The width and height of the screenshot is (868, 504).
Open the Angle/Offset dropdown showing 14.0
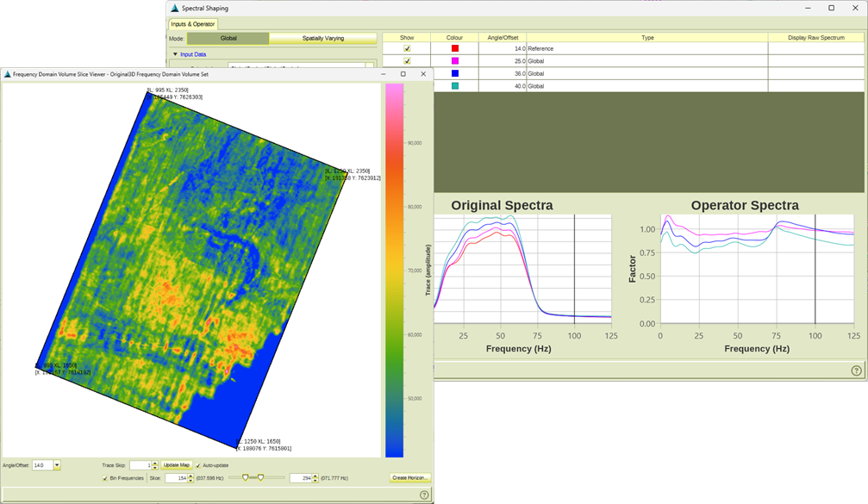pyautogui.click(x=57, y=465)
